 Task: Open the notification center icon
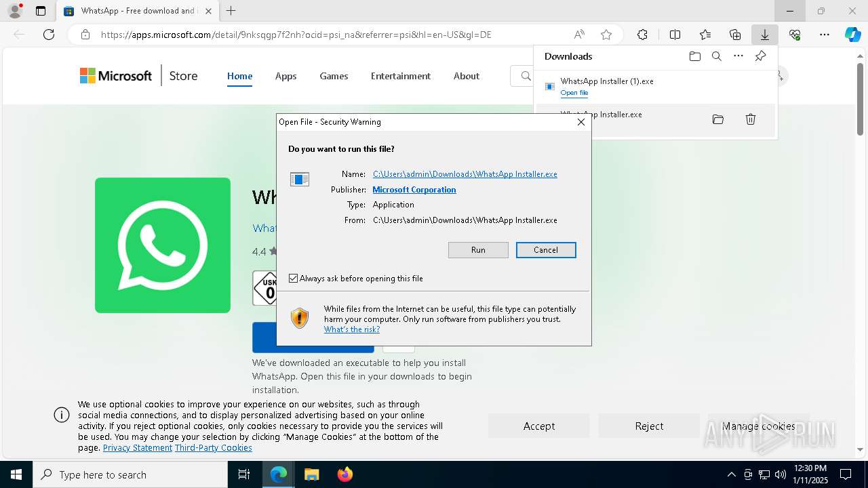click(846, 474)
